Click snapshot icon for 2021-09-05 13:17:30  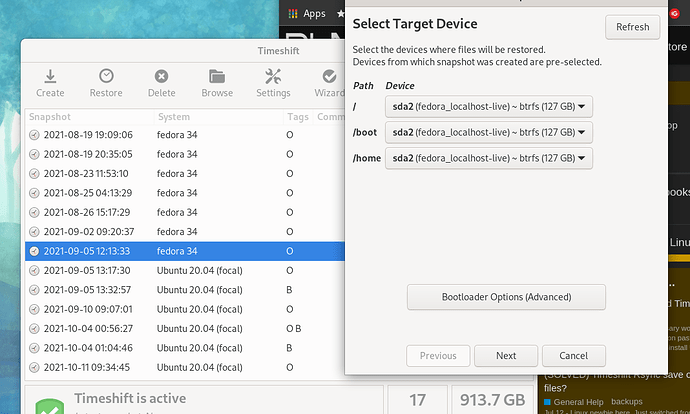[x=34, y=270]
